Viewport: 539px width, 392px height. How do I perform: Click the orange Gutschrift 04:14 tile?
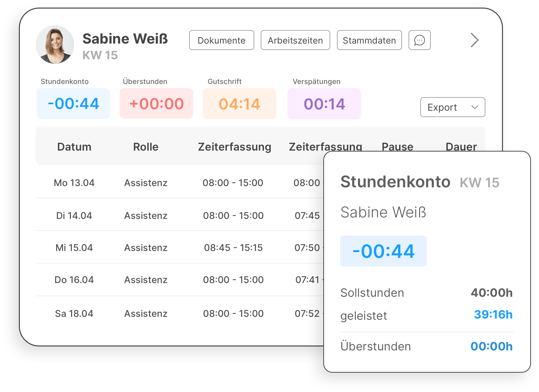pyautogui.click(x=239, y=104)
